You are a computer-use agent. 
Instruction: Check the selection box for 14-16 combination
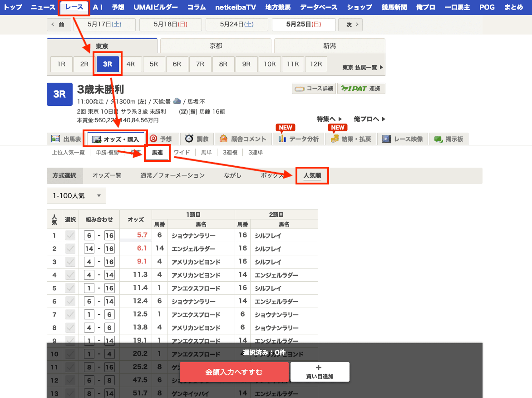(x=70, y=249)
